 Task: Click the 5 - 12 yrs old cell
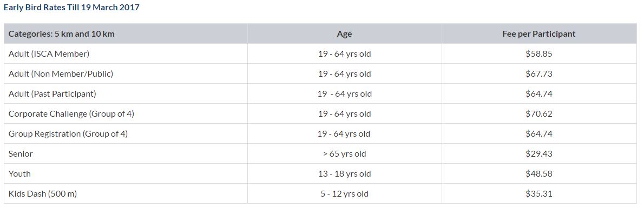coord(344,194)
